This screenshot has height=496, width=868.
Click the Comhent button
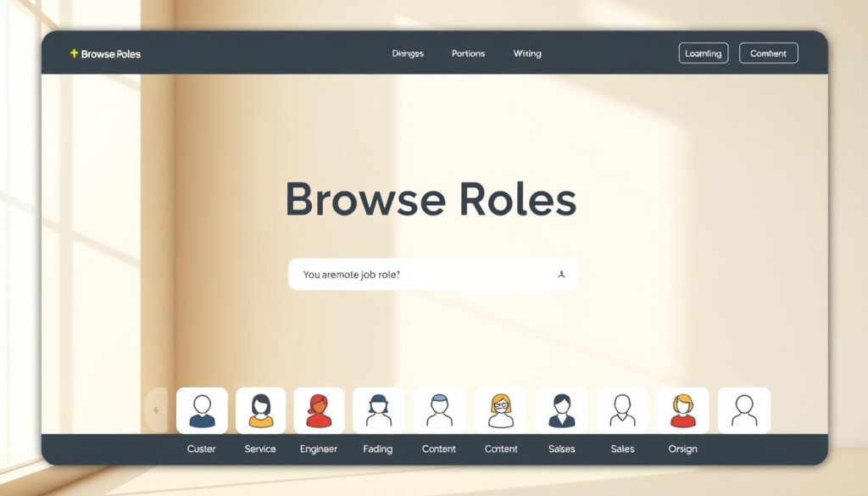(768, 53)
